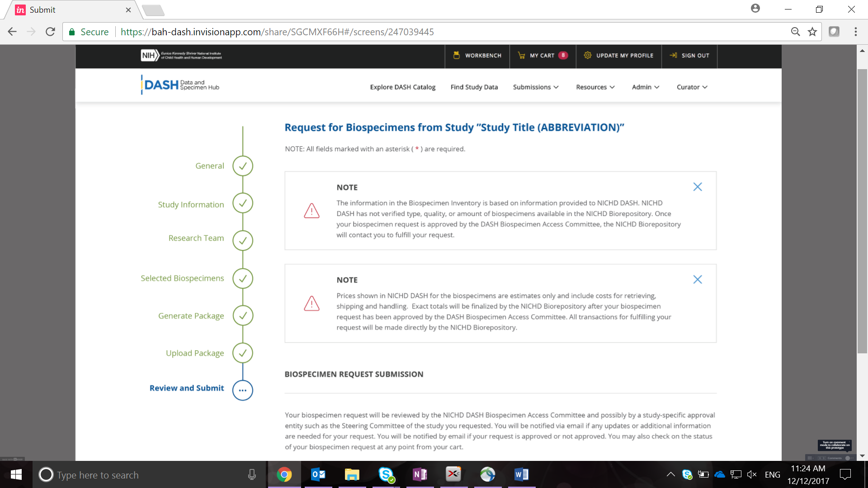Open Skype from the Windows taskbar
Image resolution: width=868 pixels, height=488 pixels.
click(x=386, y=474)
